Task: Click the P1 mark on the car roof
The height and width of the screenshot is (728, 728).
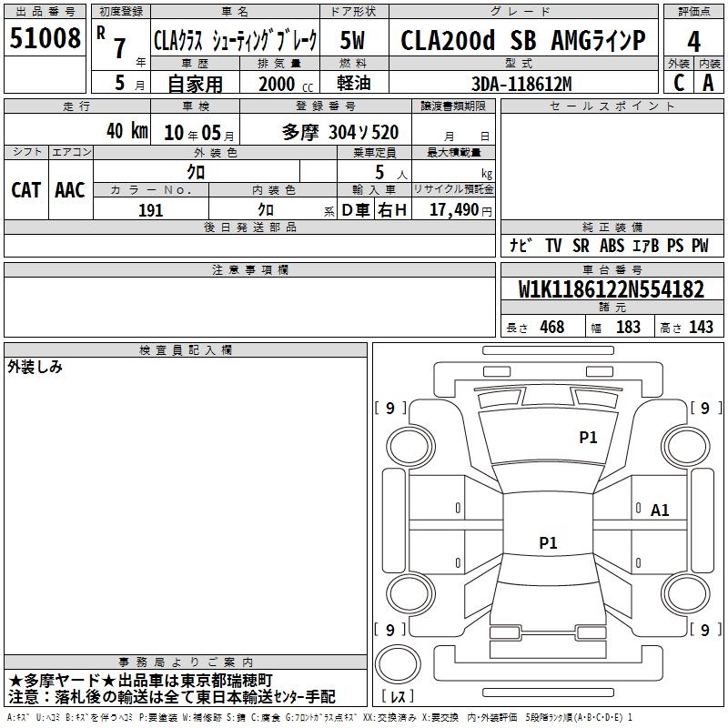Action: 548,542
